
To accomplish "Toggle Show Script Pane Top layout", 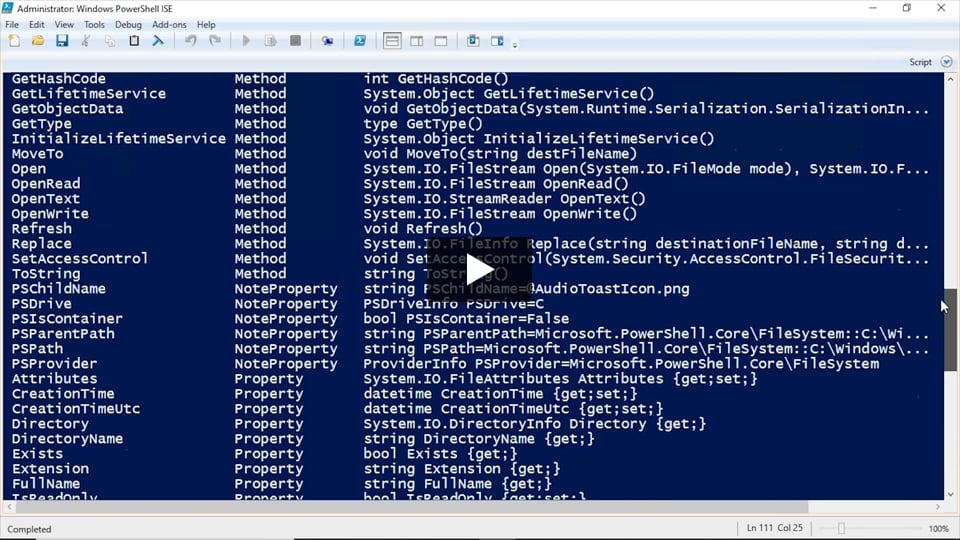I will (x=392, y=41).
